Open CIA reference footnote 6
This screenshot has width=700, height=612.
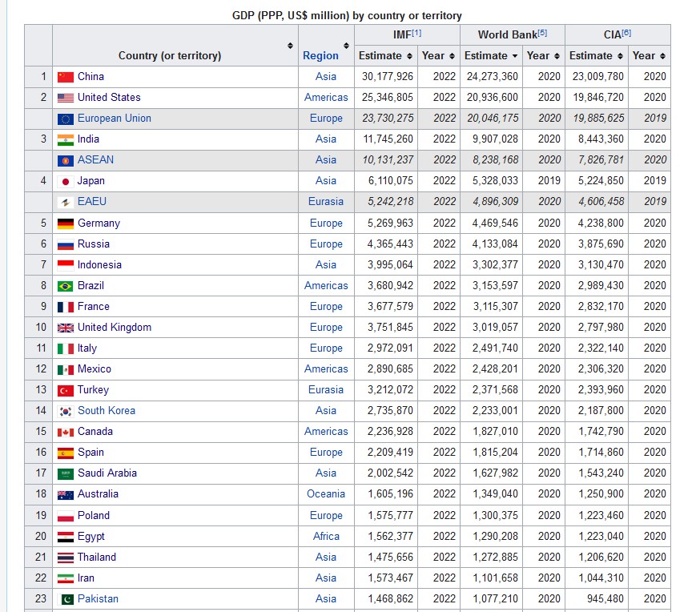coord(626,33)
